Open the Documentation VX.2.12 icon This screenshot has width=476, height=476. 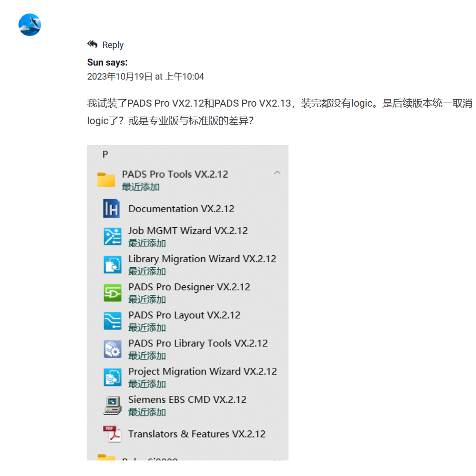(x=111, y=209)
